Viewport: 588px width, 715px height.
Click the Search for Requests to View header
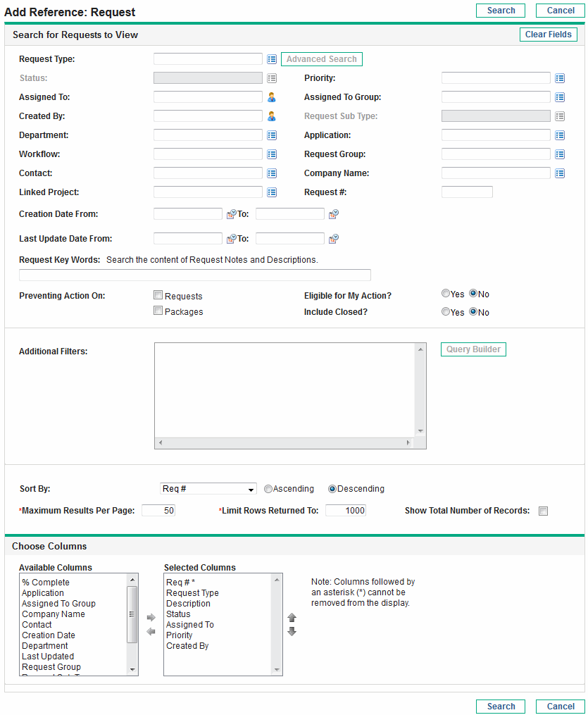[75, 35]
